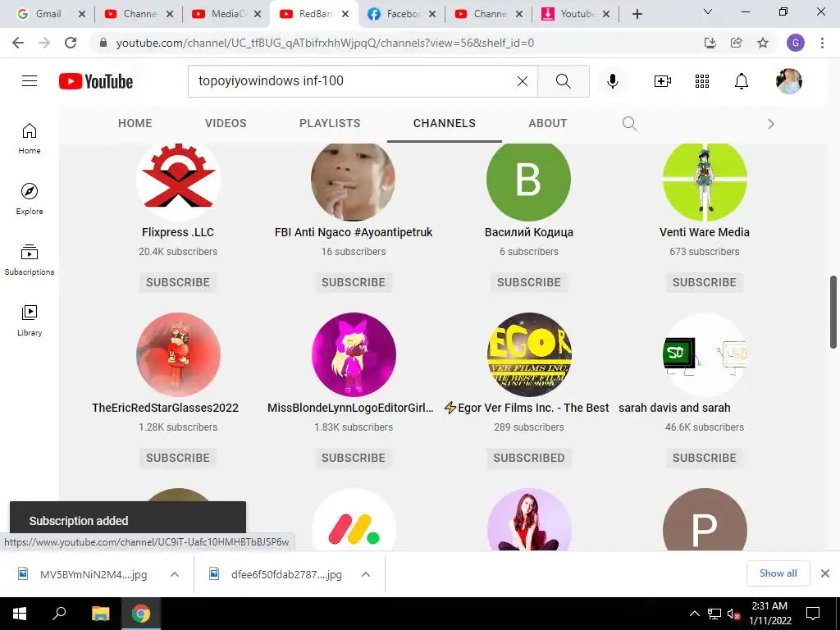This screenshot has height=630, width=840.
Task: Reload the page
Action: click(x=71, y=43)
